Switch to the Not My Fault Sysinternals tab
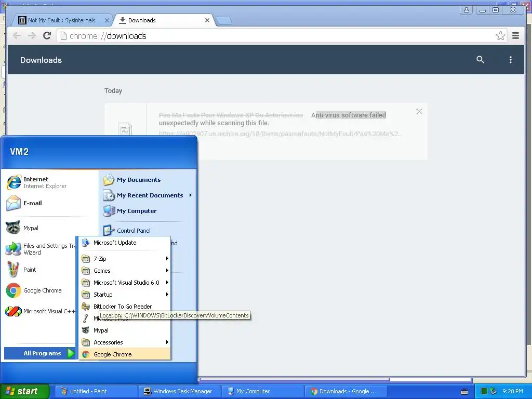This screenshot has height=399, width=532. point(61,20)
